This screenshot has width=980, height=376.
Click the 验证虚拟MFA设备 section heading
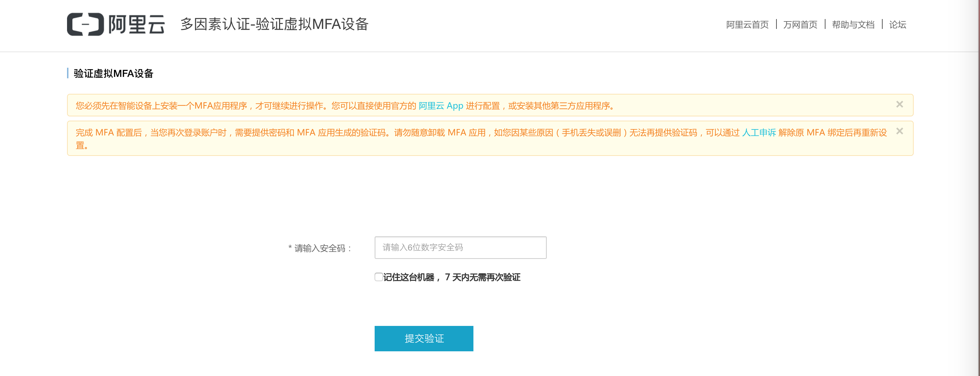[113, 73]
